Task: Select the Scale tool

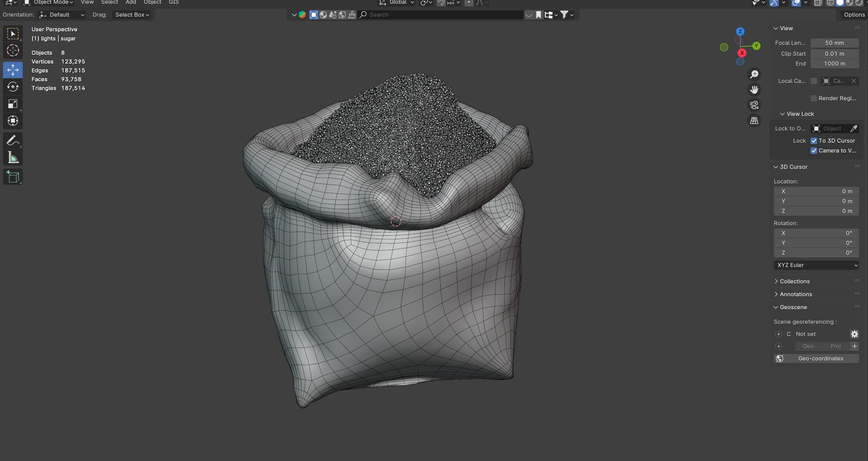Action: tap(13, 104)
